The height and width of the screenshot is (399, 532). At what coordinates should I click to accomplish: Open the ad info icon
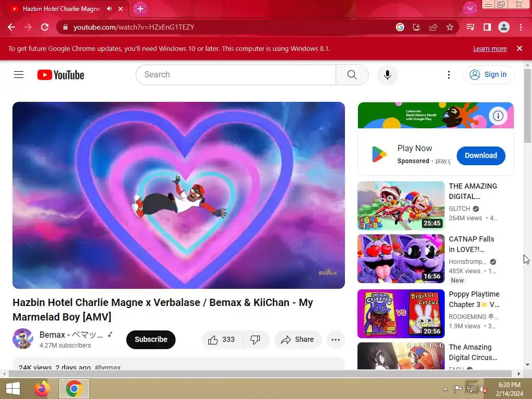pyautogui.click(x=498, y=116)
